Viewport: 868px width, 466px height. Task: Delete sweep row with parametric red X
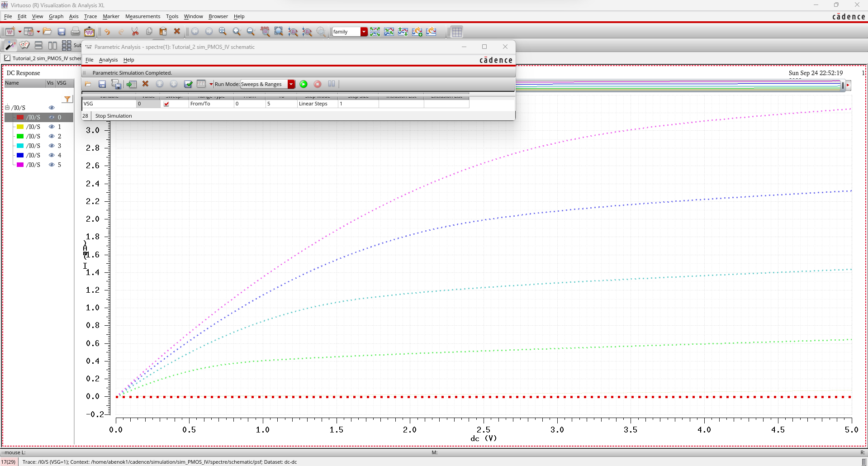pos(145,84)
